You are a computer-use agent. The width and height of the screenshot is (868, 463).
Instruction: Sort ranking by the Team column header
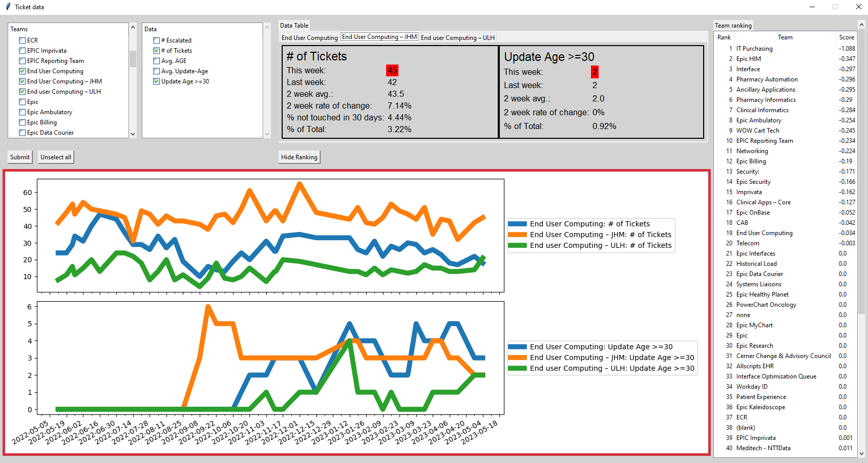785,37
